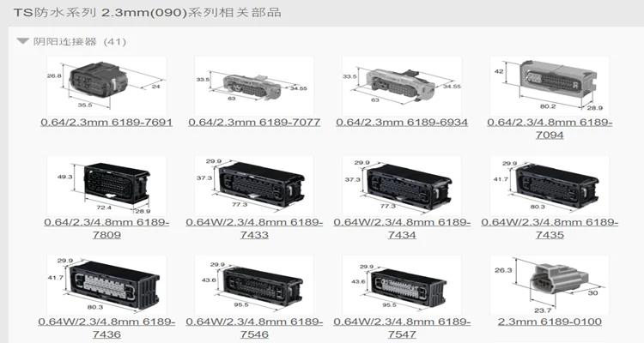Open 6189-7436 connector product image

106,286
